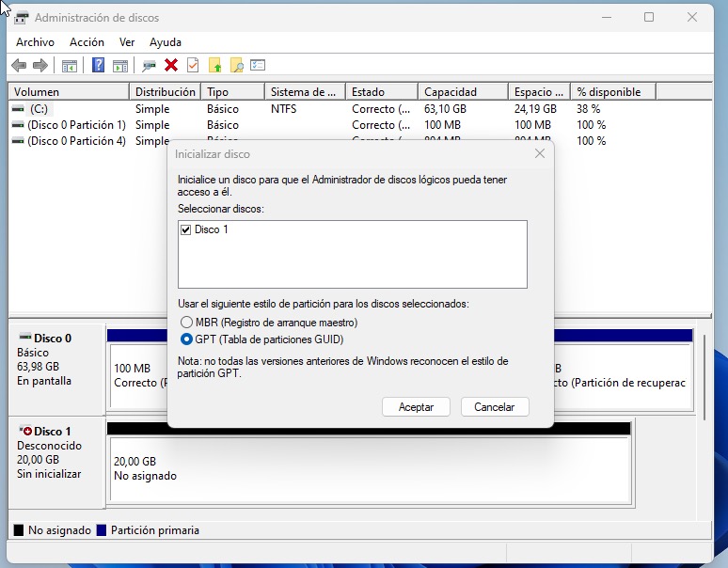Viewport: 728px width, 568px height.
Task: Click the Forward arrow toolbar icon
Action: 40,66
